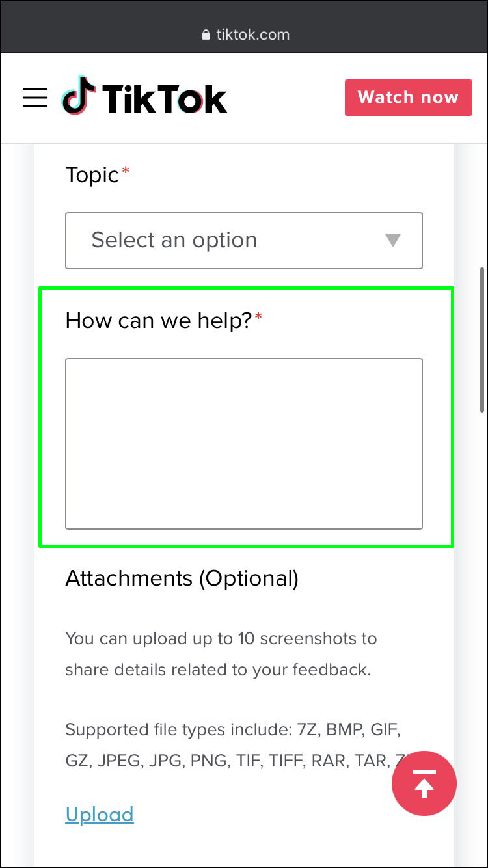Open the hamburger navigation menu
Image resolution: width=488 pixels, height=868 pixels.
[35, 98]
